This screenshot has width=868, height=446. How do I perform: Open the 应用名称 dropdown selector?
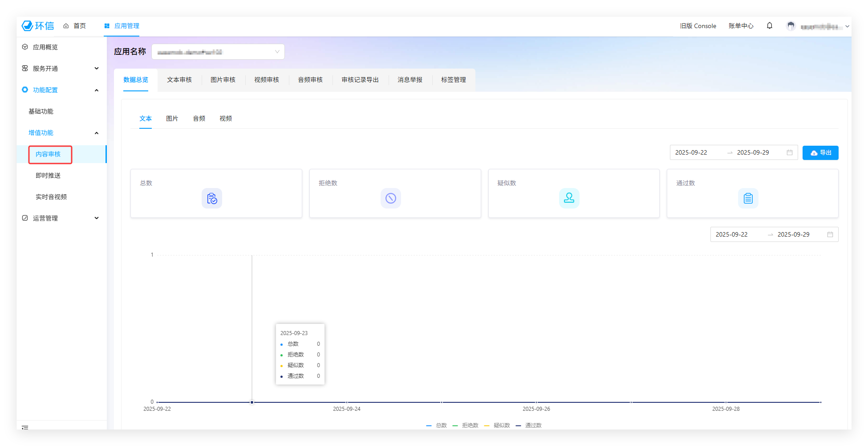218,52
